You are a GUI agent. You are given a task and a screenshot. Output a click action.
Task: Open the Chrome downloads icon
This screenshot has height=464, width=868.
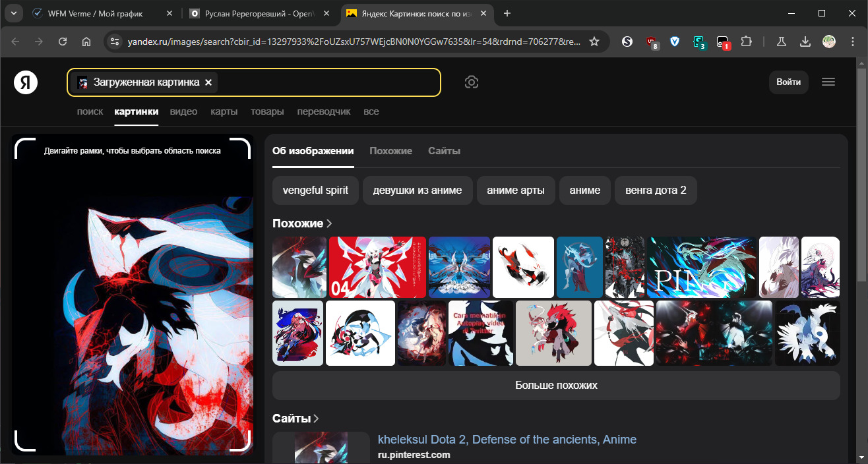tap(805, 42)
